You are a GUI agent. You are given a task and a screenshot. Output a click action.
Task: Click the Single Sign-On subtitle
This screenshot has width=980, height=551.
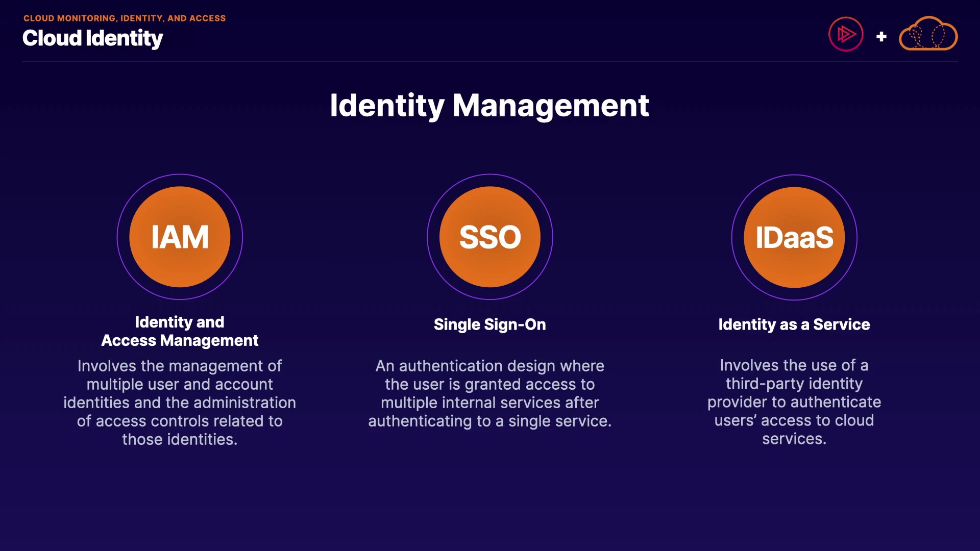(x=489, y=324)
